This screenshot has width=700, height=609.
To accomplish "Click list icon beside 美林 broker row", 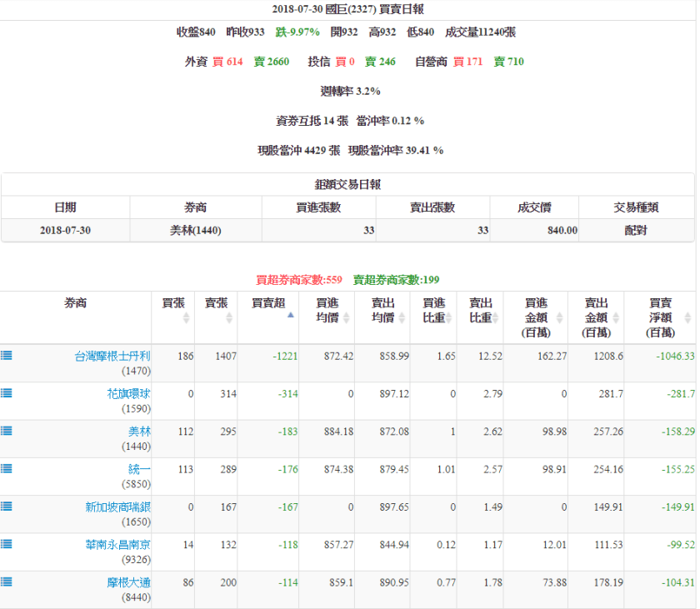I will 7,431.
